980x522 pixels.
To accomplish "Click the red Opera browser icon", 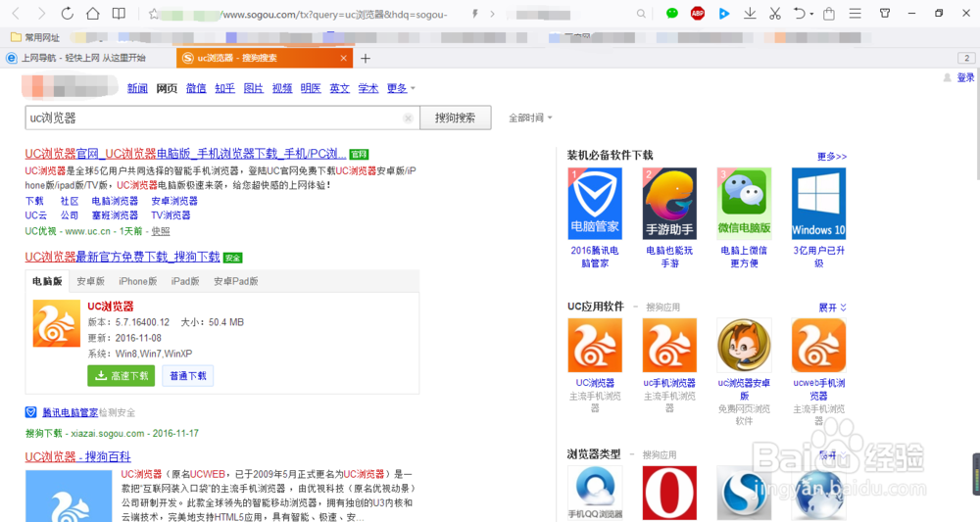I will (669, 493).
